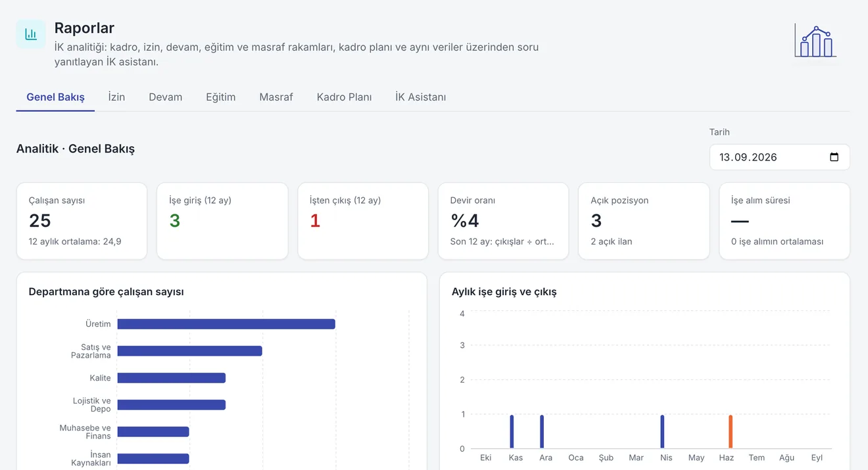Click the Tarih date input field
Screen dimensions: 868x470
pos(779,157)
